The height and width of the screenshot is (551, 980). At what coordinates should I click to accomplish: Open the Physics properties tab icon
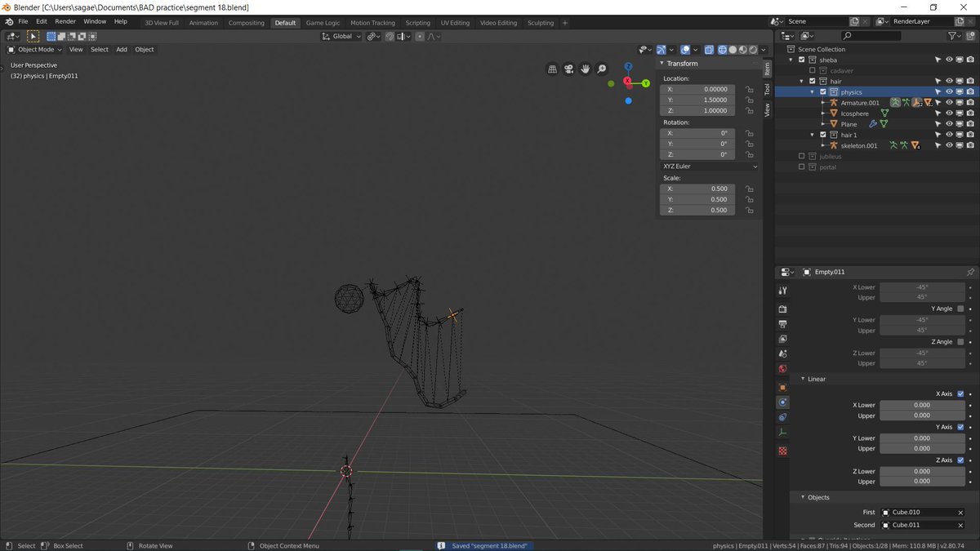point(782,402)
